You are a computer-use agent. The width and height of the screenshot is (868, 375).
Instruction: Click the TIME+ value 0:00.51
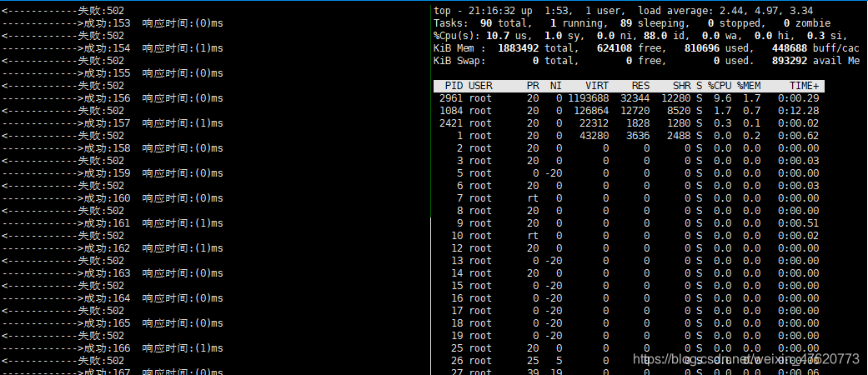coord(798,223)
